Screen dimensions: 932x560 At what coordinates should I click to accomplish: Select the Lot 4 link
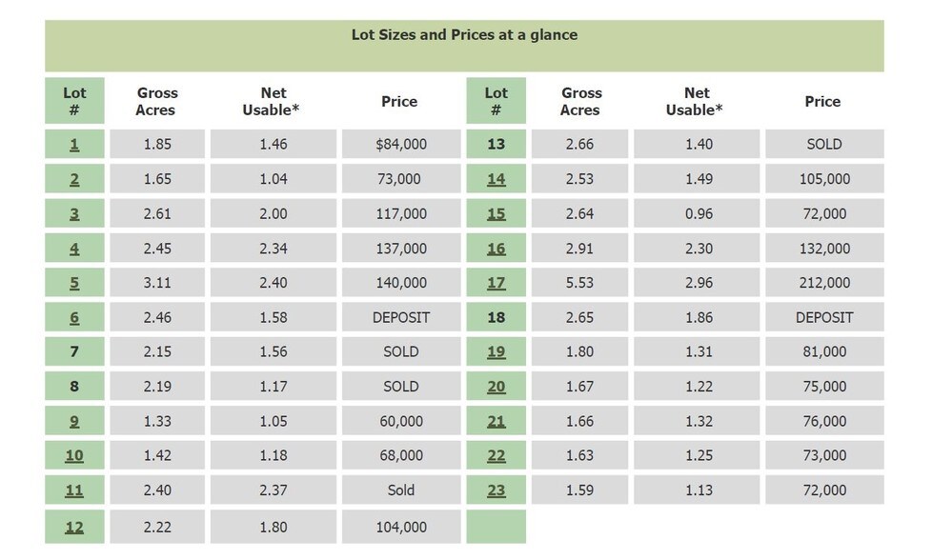(x=74, y=249)
